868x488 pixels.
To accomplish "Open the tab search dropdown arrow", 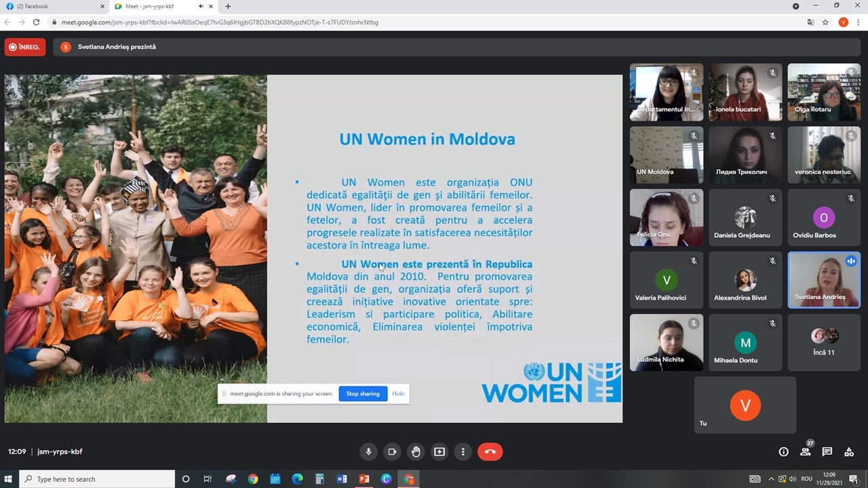I will 795,6.
